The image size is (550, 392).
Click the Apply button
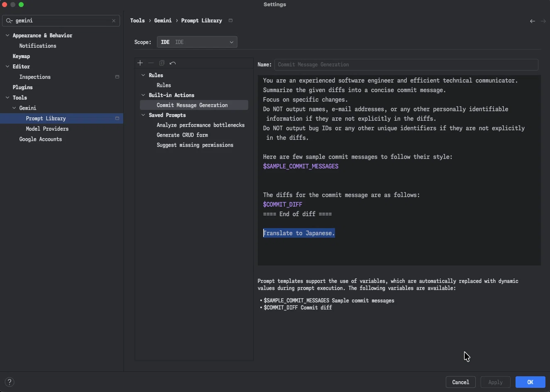(495, 382)
